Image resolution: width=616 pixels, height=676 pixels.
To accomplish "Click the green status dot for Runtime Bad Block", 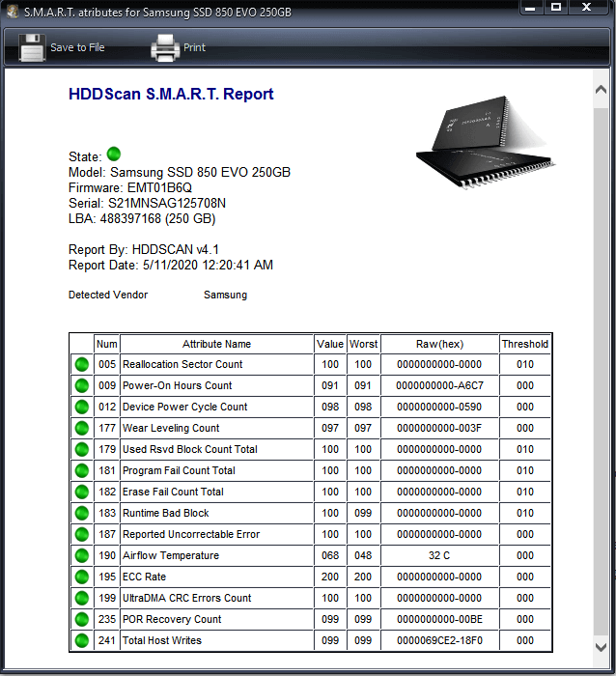I will click(82, 513).
